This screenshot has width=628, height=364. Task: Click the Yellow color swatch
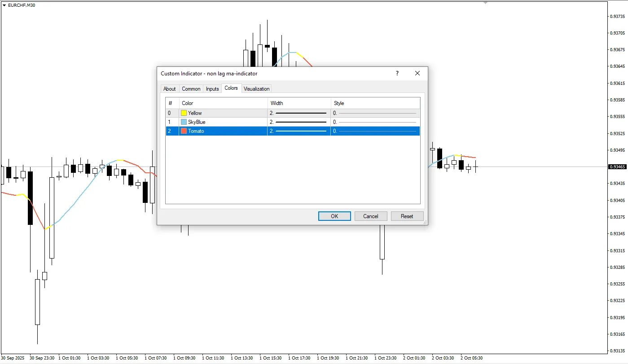coord(184,113)
